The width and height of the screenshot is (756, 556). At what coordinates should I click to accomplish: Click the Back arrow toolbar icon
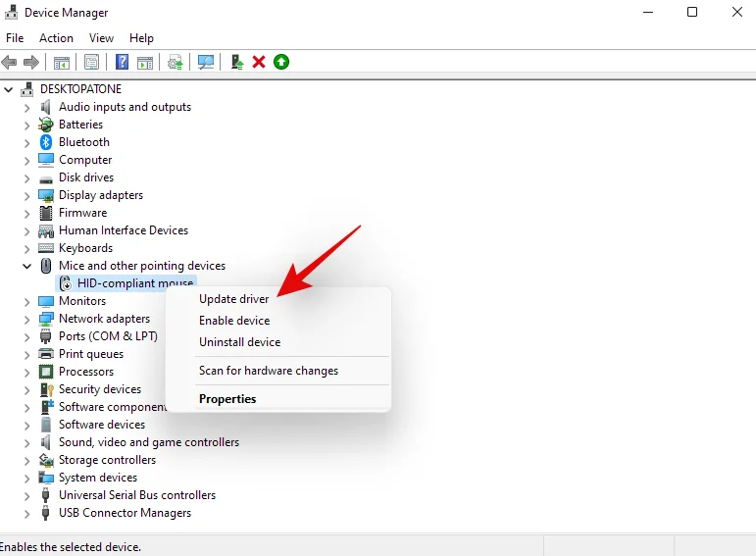(9, 62)
